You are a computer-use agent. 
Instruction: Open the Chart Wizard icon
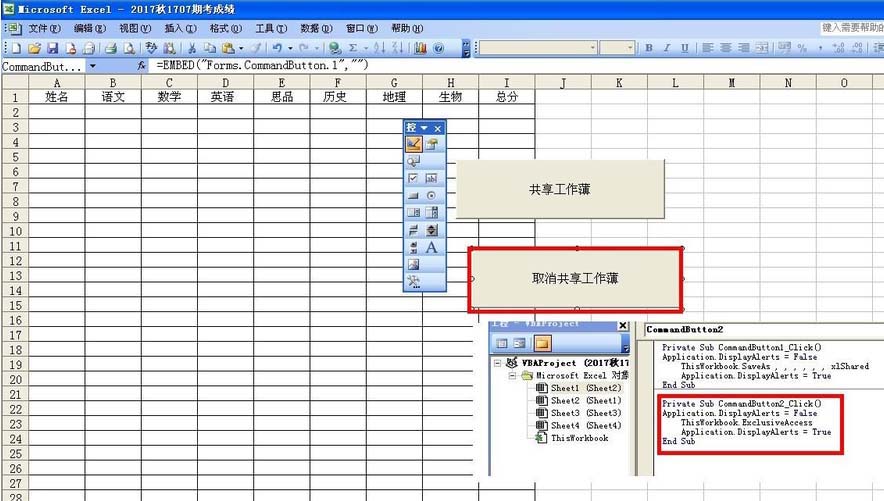tap(420, 48)
